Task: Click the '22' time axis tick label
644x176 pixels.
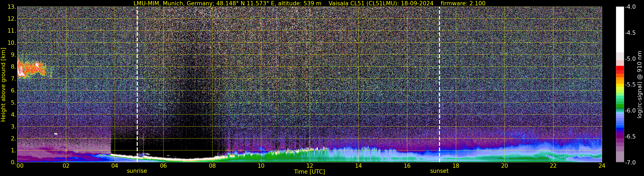Action: [553, 166]
